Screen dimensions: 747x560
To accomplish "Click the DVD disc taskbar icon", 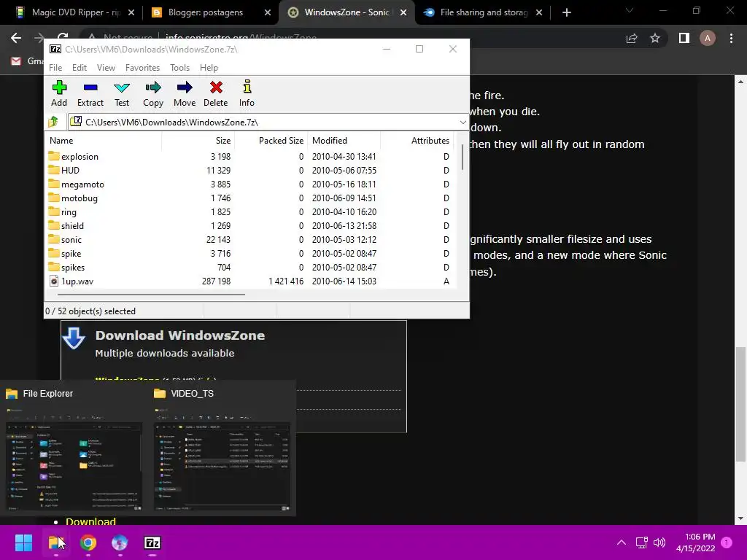I will coord(120,542).
